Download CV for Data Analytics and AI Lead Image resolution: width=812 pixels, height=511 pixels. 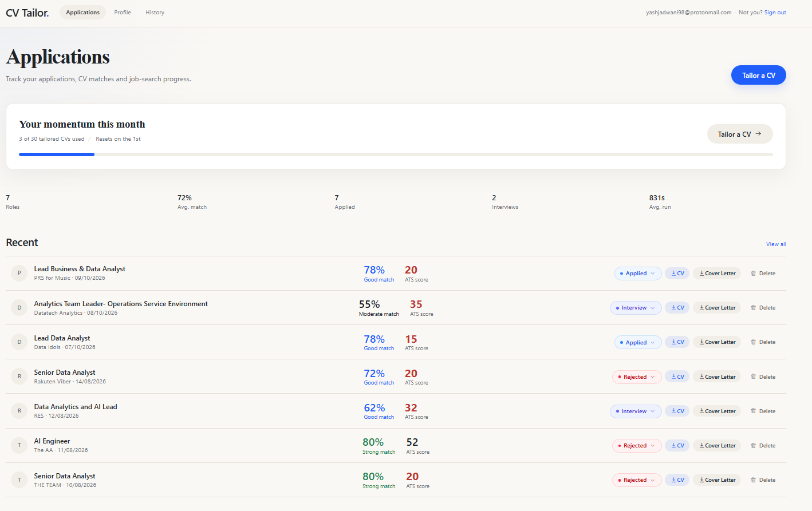coord(677,411)
